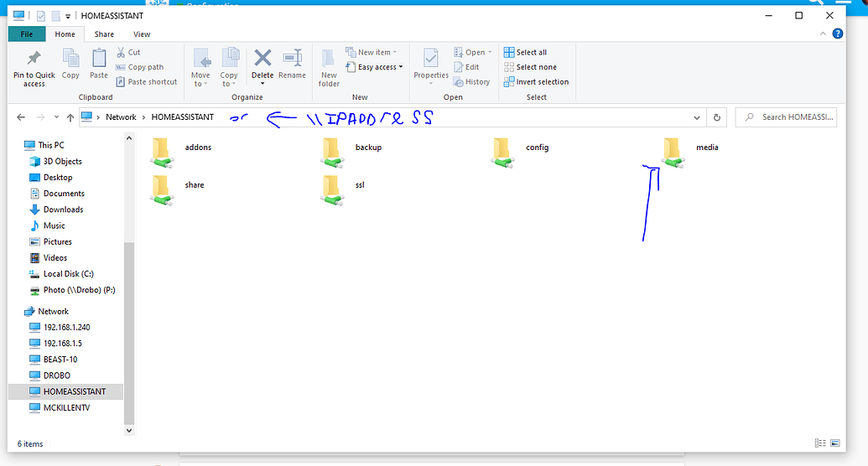
Task: Select MCKILLENTV network computer
Action: coord(60,407)
